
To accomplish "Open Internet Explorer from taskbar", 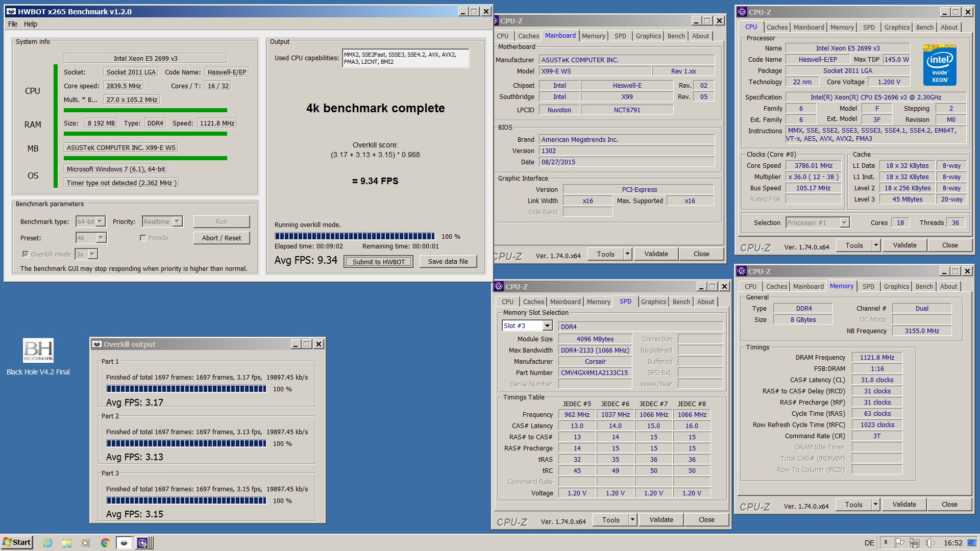I will click(x=48, y=543).
